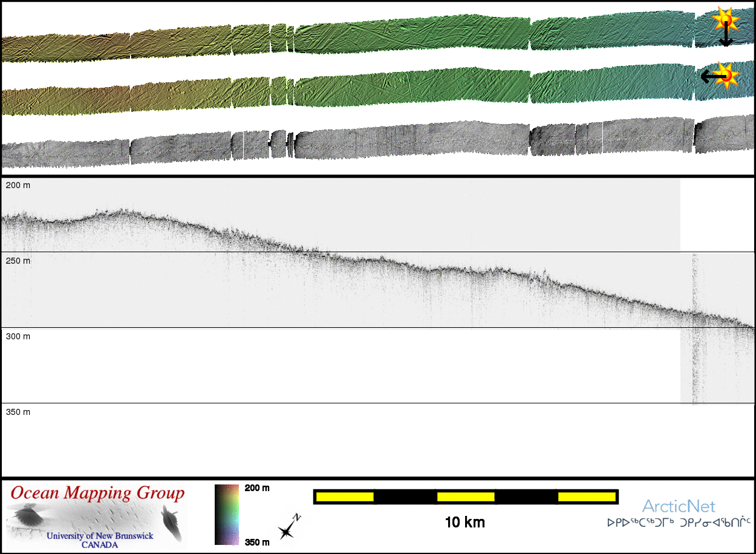Click the multibeam sonar image in the logo
The height and width of the screenshot is (554, 756).
click(x=97, y=518)
